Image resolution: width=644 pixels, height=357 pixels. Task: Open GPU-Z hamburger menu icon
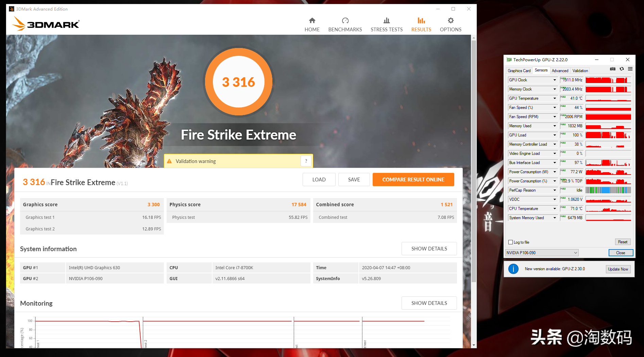[630, 69]
